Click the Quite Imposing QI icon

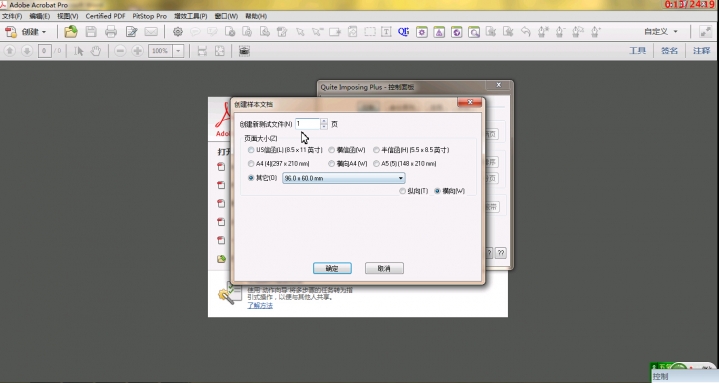coord(404,32)
